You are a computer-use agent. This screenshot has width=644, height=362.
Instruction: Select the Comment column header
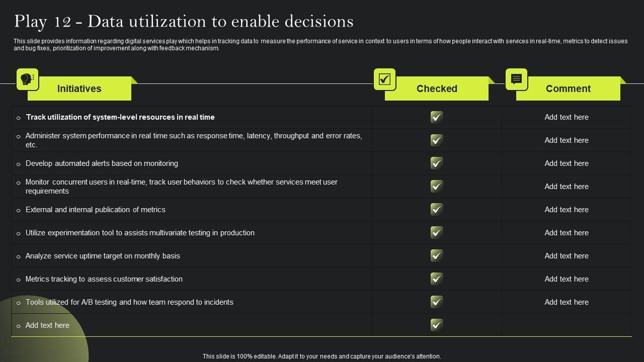coord(568,89)
